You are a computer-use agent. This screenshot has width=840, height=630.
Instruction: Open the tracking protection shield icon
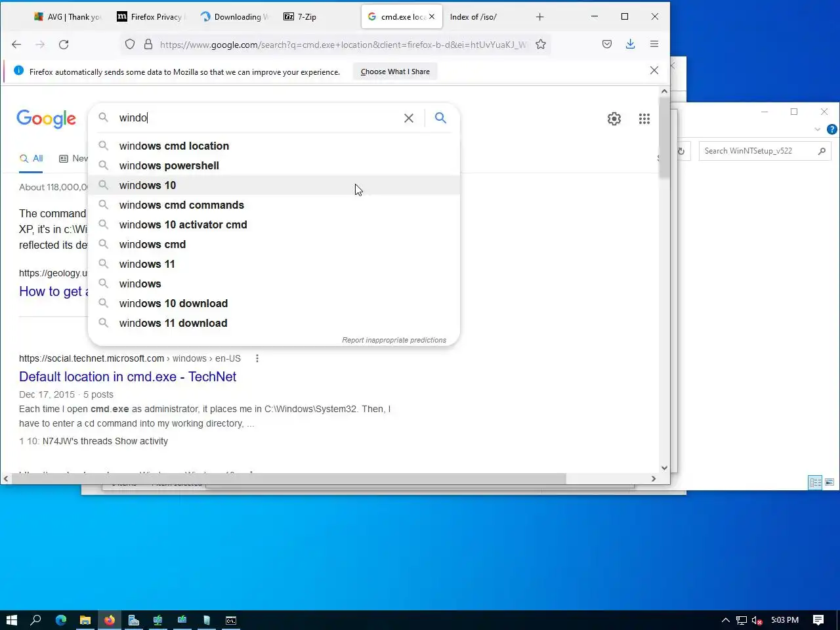tap(130, 44)
